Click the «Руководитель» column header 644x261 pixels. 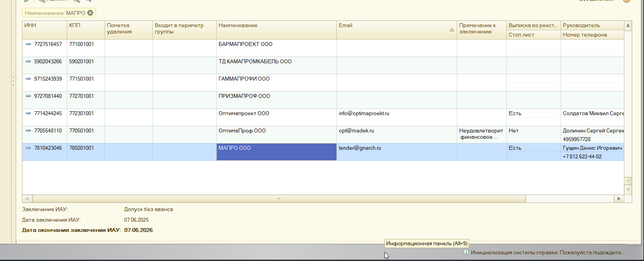click(592, 25)
